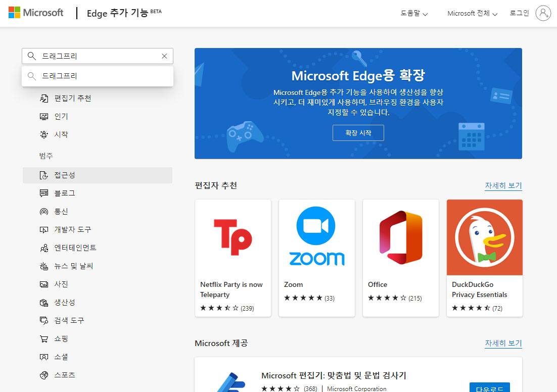Image resolution: width=557 pixels, height=392 pixels.
Task: Click the 인기 chart icon
Action: click(44, 117)
